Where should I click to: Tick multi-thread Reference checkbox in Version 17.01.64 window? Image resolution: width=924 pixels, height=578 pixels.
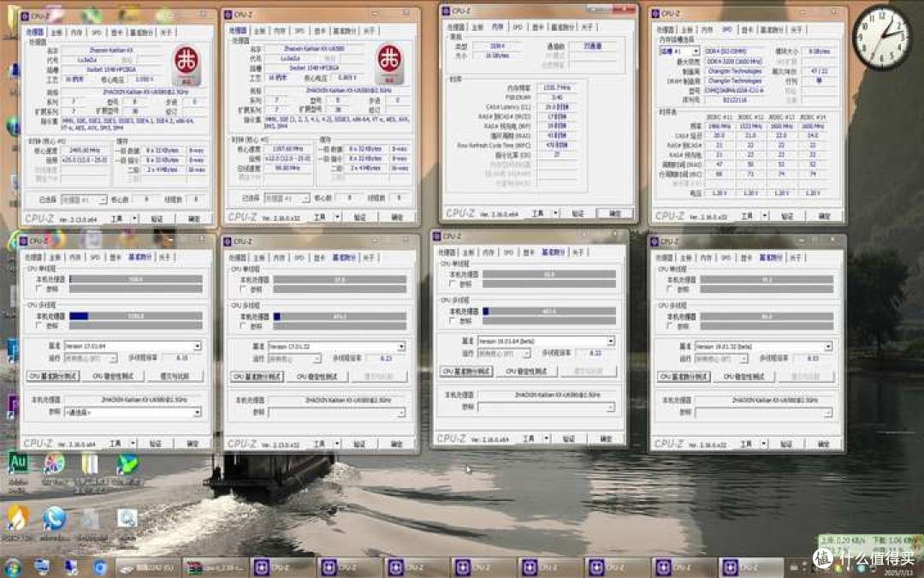click(38, 325)
